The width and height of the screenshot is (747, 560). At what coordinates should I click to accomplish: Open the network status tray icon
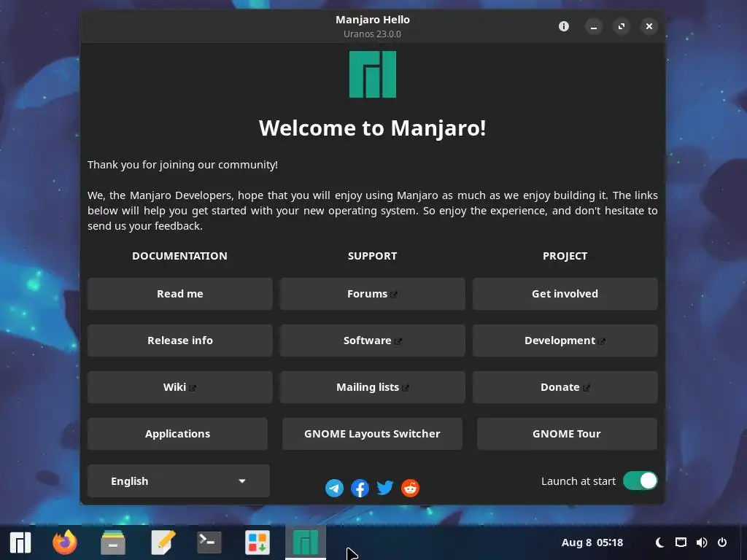coord(681,542)
